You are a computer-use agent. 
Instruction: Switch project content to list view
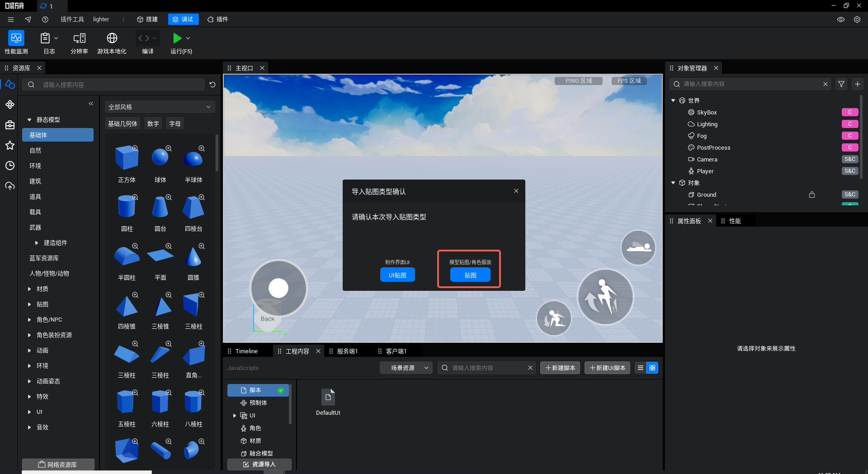tap(641, 368)
